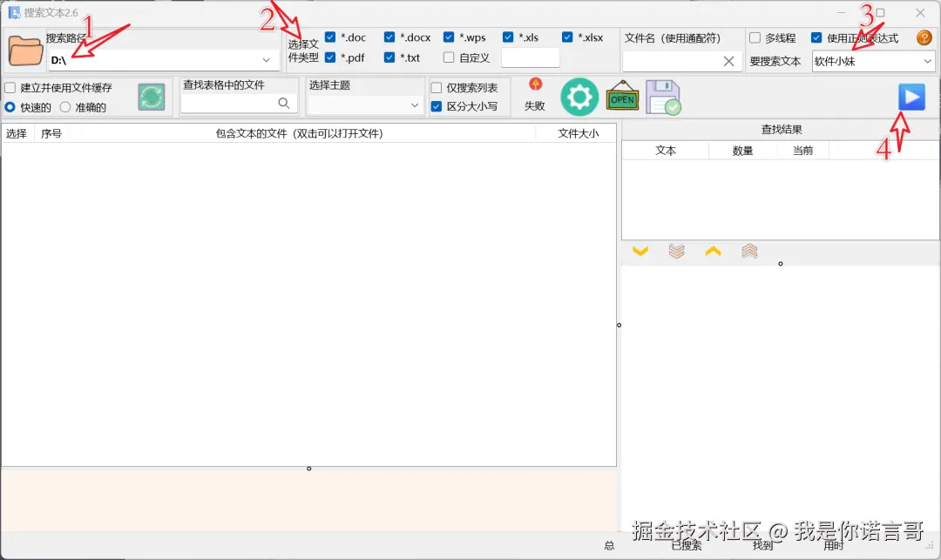Screen dimensions: 941x560
Task: Click the 选择 column header
Action: tap(17, 134)
